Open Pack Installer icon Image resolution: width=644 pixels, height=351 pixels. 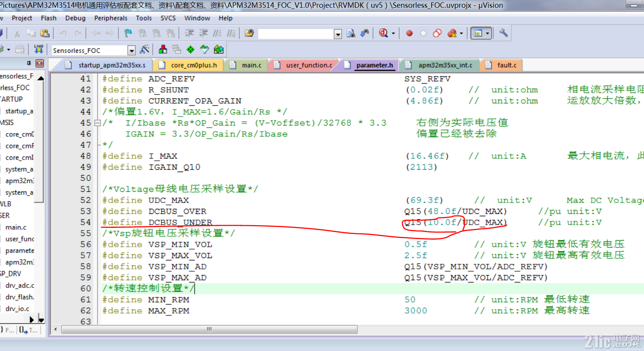pyautogui.click(x=219, y=49)
